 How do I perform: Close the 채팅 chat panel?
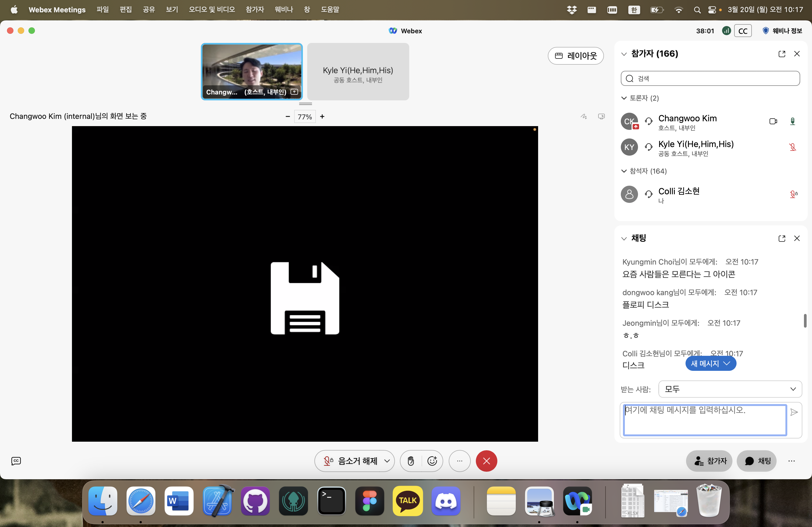click(797, 239)
